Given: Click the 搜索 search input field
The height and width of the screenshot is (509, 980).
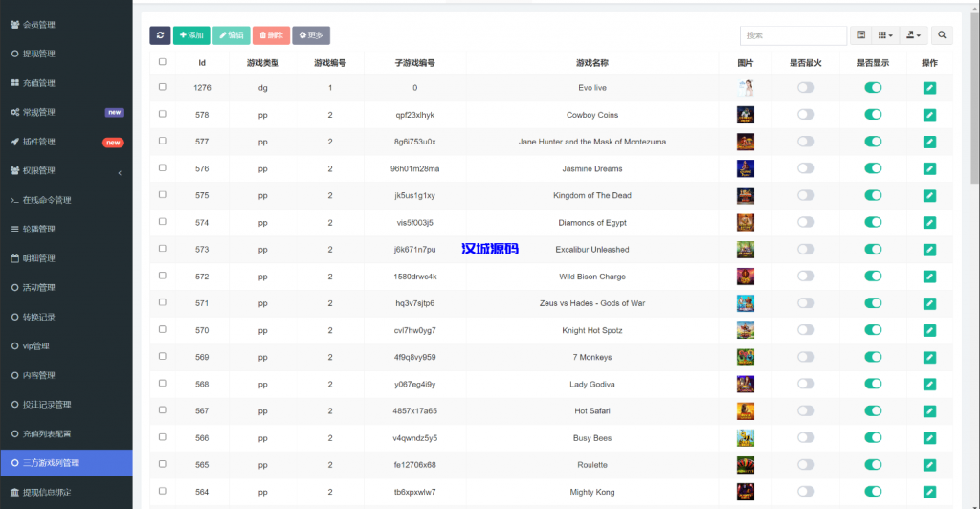Looking at the screenshot, I should click(792, 35).
